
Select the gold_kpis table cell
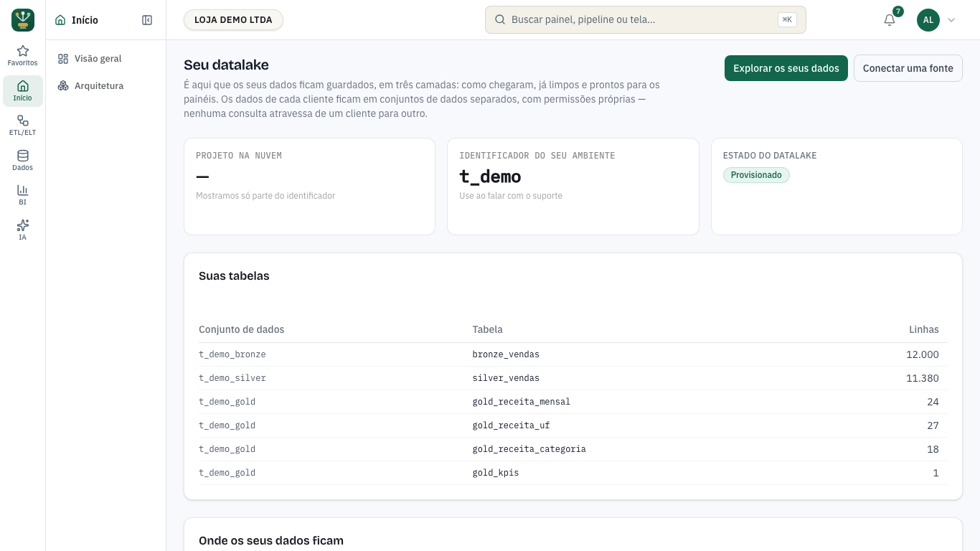pyautogui.click(x=496, y=473)
